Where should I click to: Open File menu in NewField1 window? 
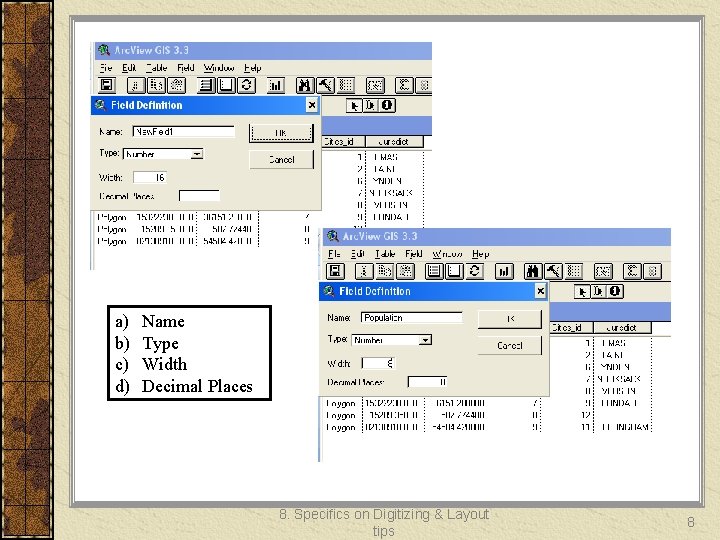106,68
